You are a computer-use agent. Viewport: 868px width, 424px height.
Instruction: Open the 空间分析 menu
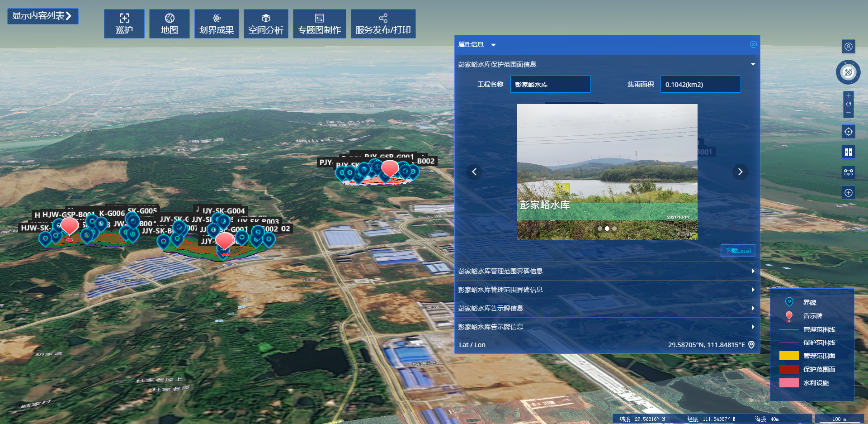point(266,24)
